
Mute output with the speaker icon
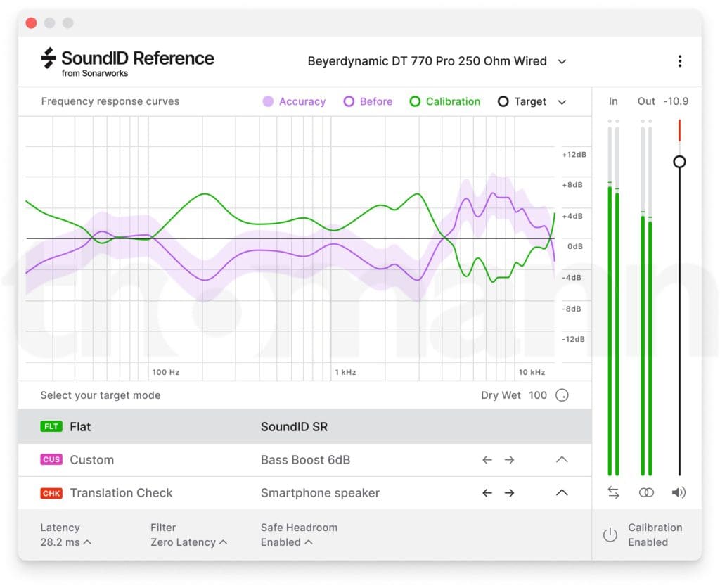tap(679, 493)
